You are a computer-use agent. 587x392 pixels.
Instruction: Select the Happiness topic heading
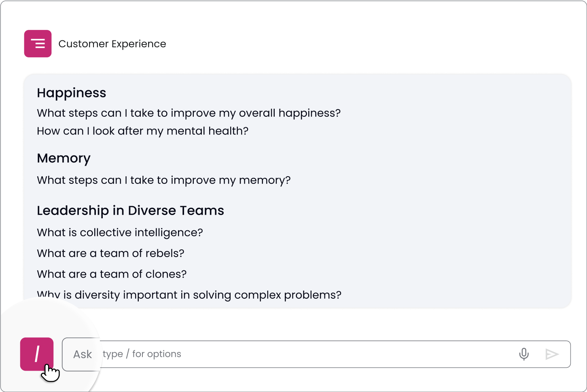(72, 93)
